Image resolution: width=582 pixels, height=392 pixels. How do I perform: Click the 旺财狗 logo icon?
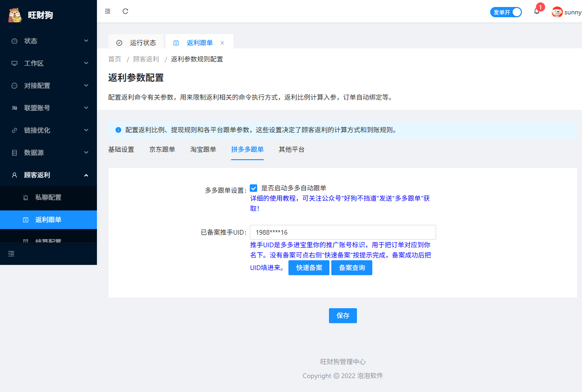point(15,15)
